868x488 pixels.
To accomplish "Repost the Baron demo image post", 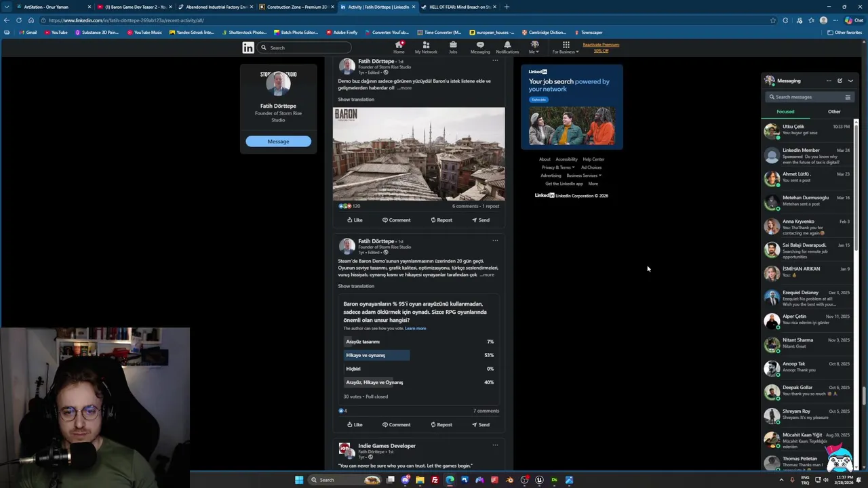I will (x=441, y=220).
